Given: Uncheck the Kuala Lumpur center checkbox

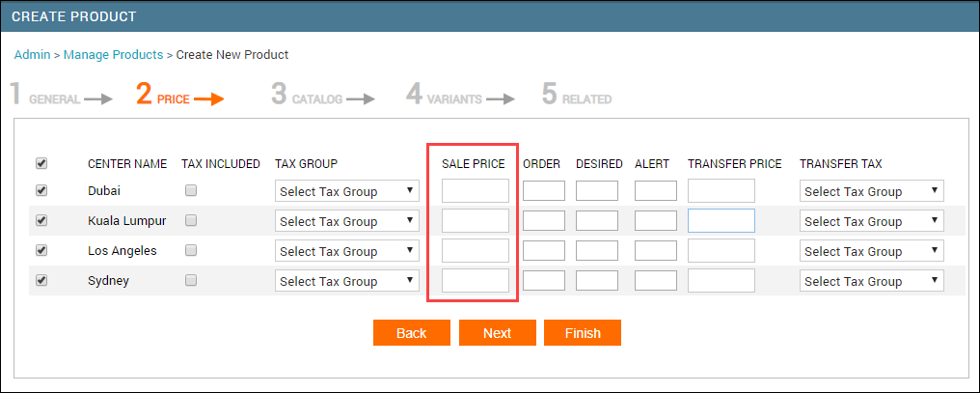Looking at the screenshot, I should (x=41, y=221).
